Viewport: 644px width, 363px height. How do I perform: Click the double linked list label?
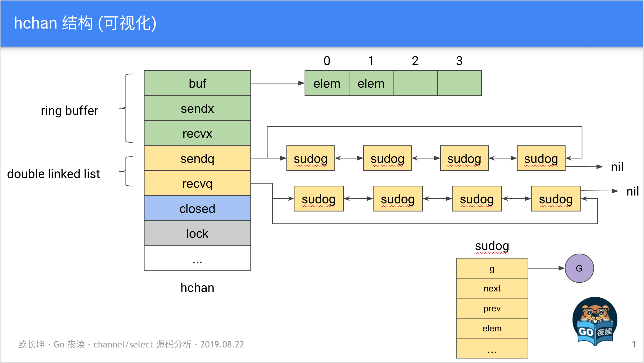[53, 174]
